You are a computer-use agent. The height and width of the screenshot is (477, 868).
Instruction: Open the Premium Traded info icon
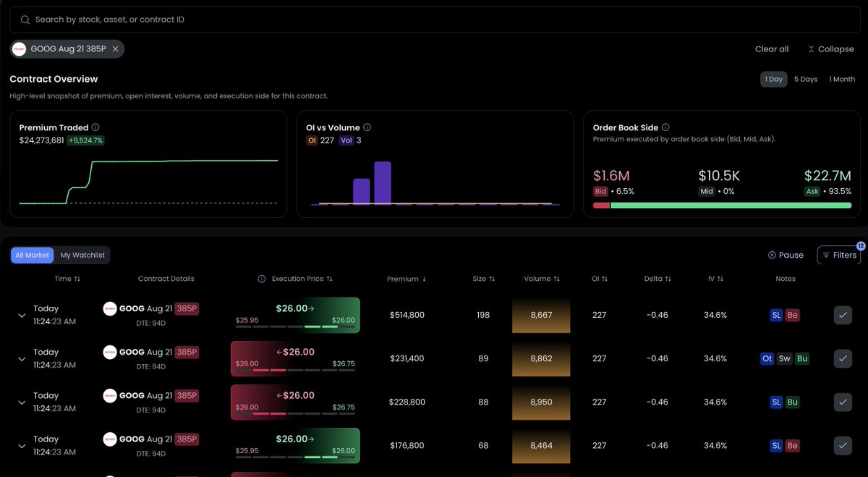coord(95,127)
